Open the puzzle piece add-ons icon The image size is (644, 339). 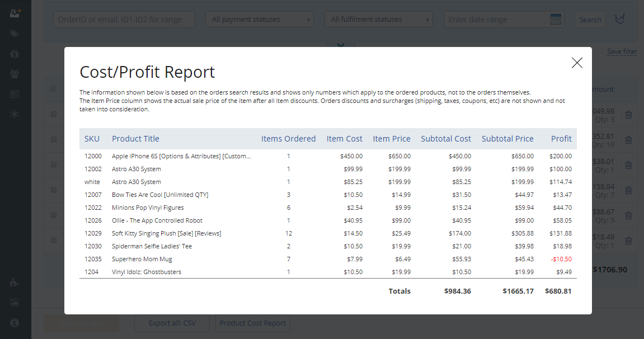pyautogui.click(x=15, y=282)
